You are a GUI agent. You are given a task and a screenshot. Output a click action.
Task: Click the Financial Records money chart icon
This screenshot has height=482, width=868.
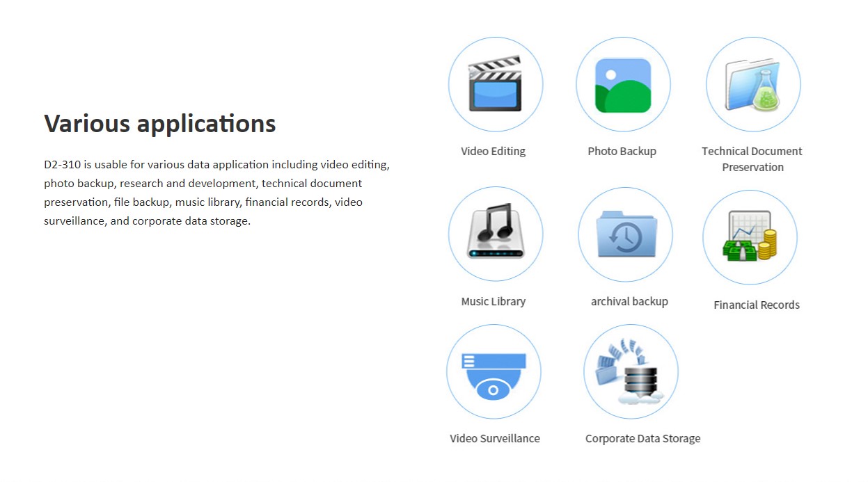750,237
